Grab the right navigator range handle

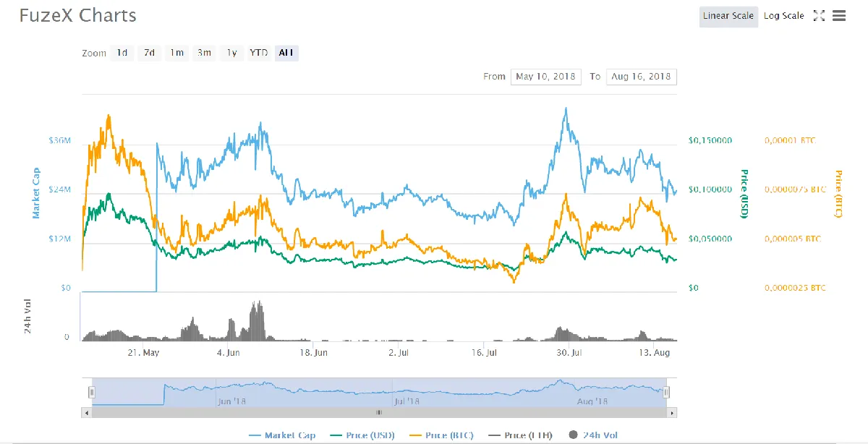point(667,392)
